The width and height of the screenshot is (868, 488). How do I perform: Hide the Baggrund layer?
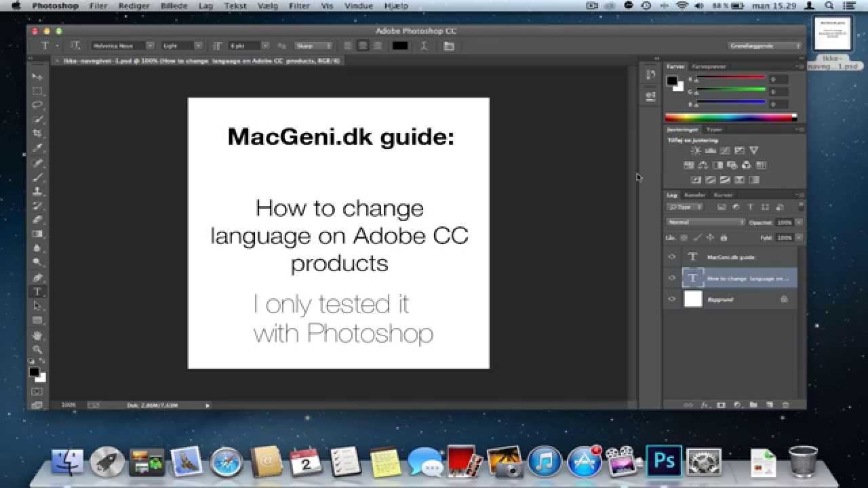(672, 299)
